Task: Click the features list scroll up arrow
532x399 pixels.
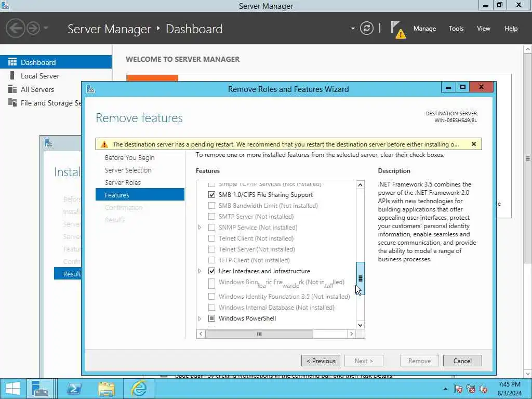Action: [x=361, y=185]
